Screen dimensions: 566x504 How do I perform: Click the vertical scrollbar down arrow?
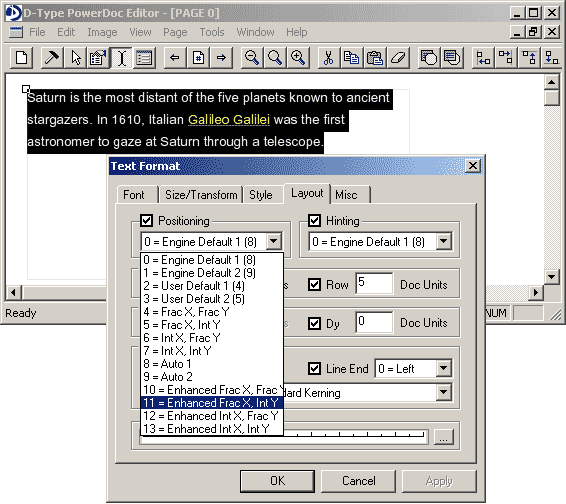point(552,277)
